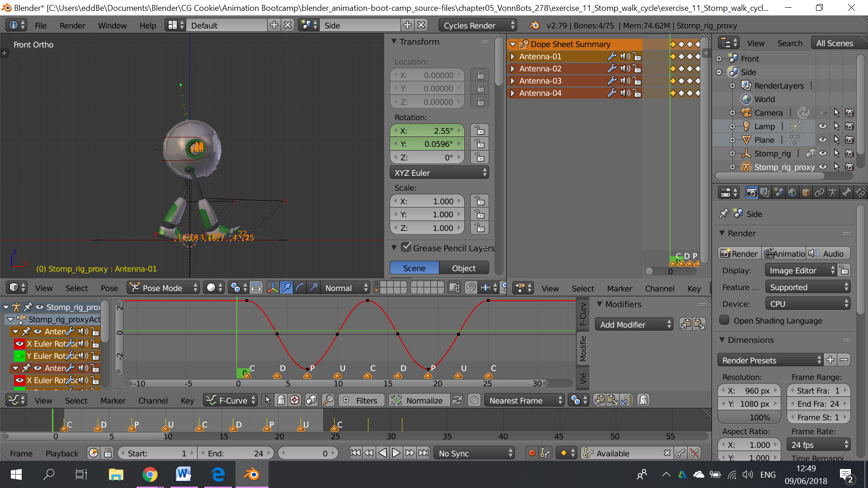Viewport: 868px width, 488px height.
Task: Enable magnet snapping in 3D View header
Action: [x=470, y=288]
